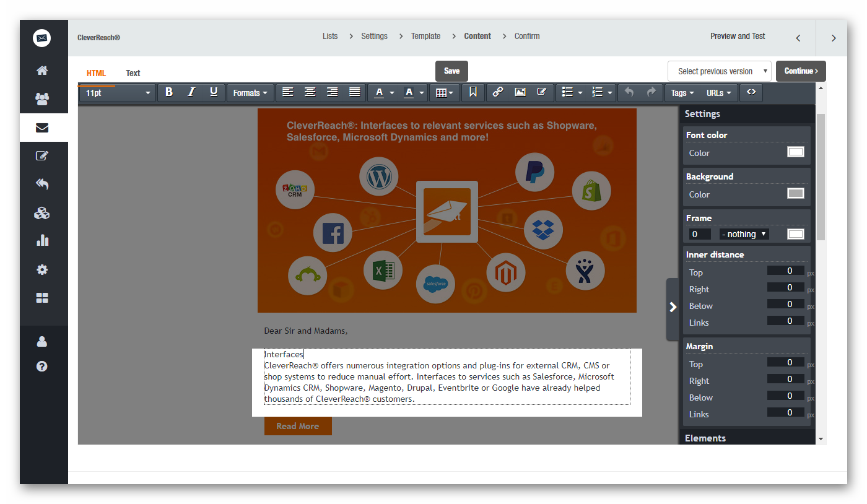Open the Formats dropdown

[x=250, y=93]
